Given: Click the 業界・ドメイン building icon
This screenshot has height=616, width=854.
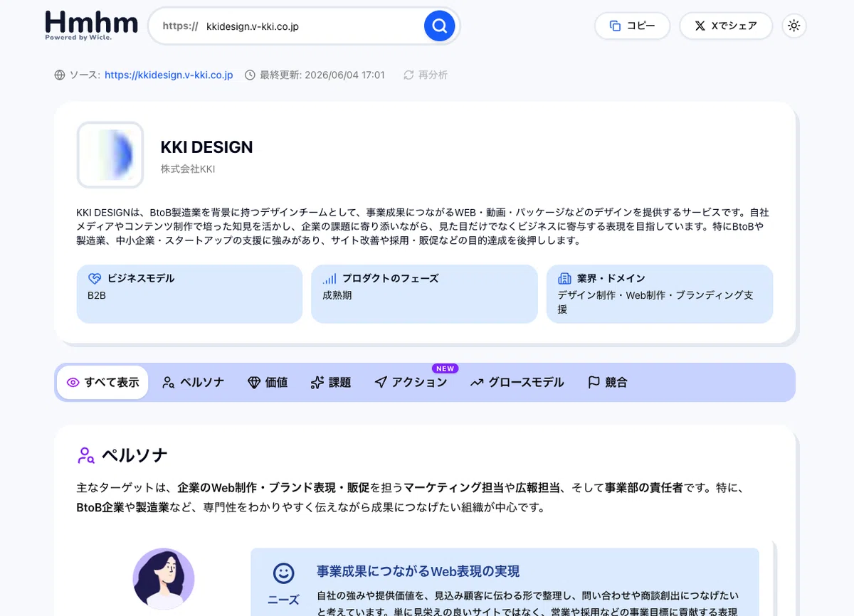Looking at the screenshot, I should pyautogui.click(x=565, y=279).
